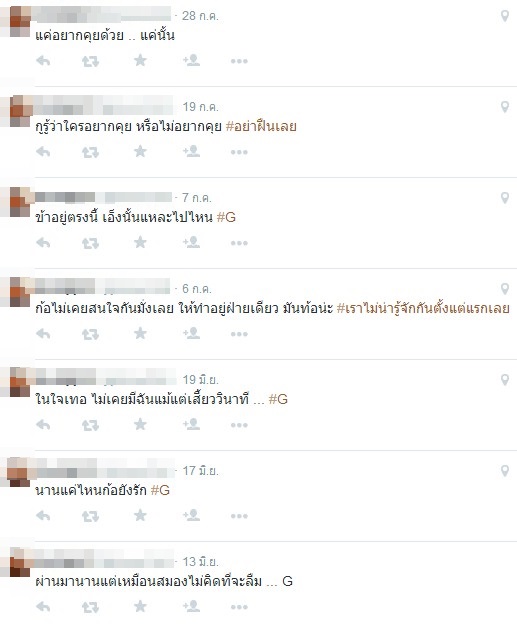Favorite the tweet dated 19 มิ.ย.
This screenshot has height=627, width=517.
[x=140, y=424]
